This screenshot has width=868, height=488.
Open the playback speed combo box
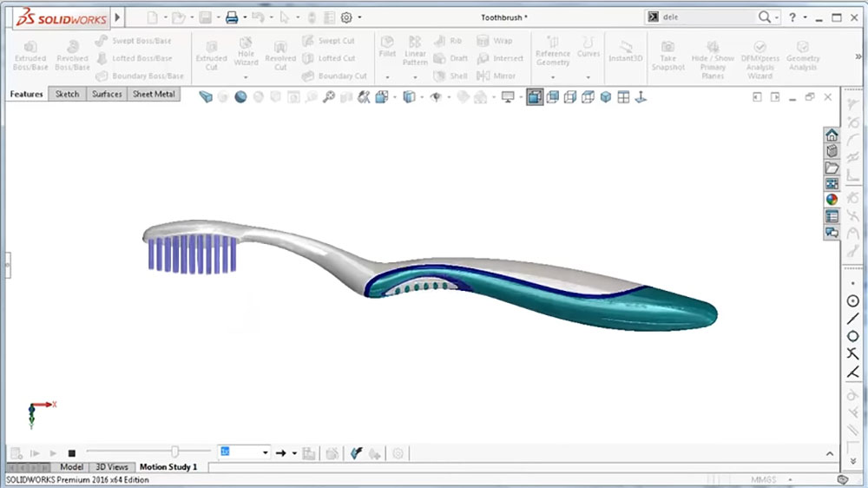pos(244,452)
